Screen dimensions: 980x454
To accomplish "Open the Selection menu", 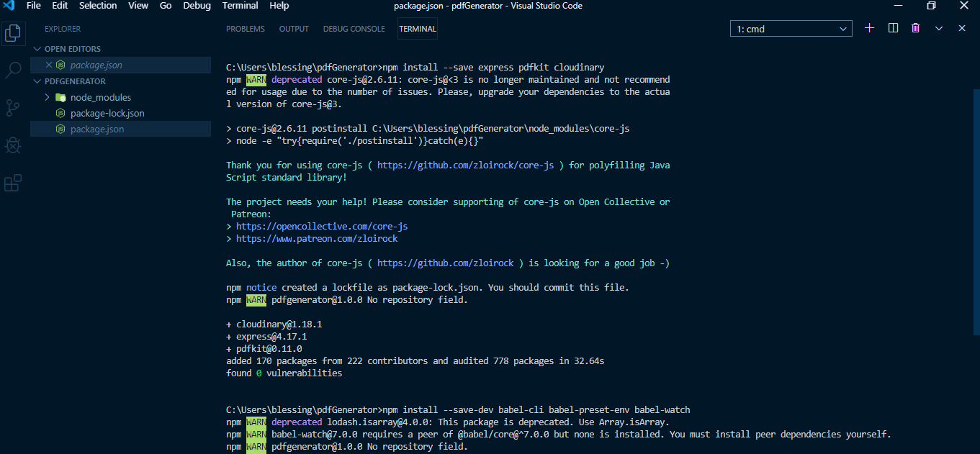I will (x=98, y=6).
